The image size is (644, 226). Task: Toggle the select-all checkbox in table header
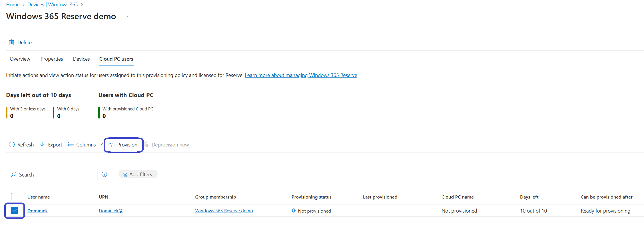[15, 197]
